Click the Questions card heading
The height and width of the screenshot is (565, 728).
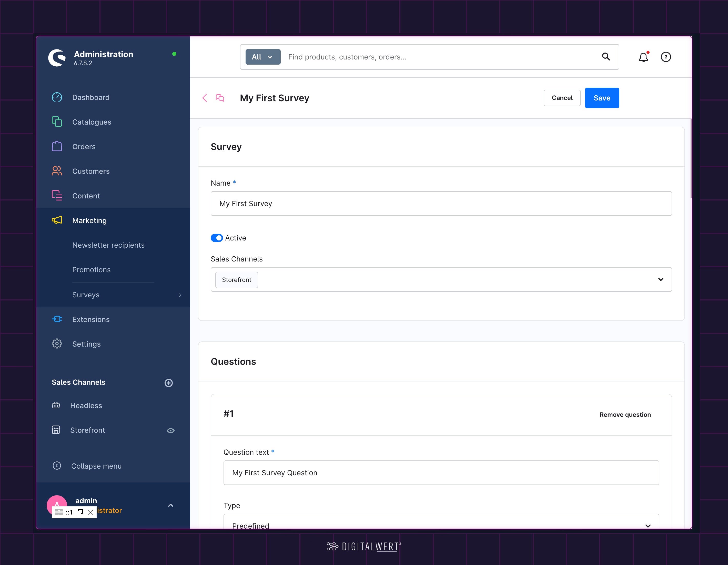point(233,362)
